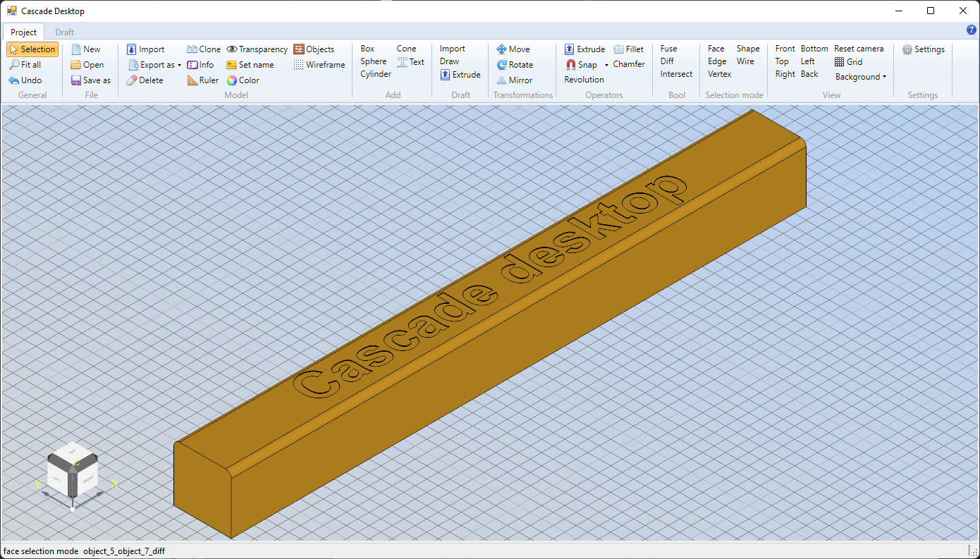
Task: Show object Info
Action: (200, 65)
